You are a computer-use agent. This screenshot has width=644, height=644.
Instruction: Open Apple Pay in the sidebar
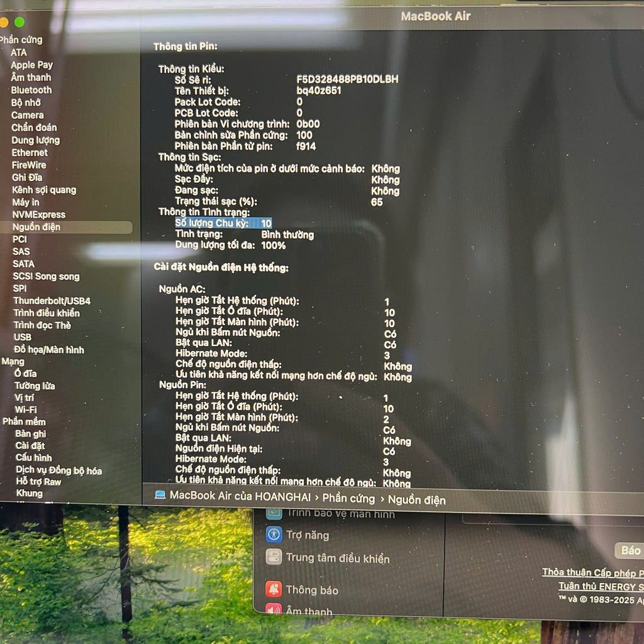coord(31,65)
